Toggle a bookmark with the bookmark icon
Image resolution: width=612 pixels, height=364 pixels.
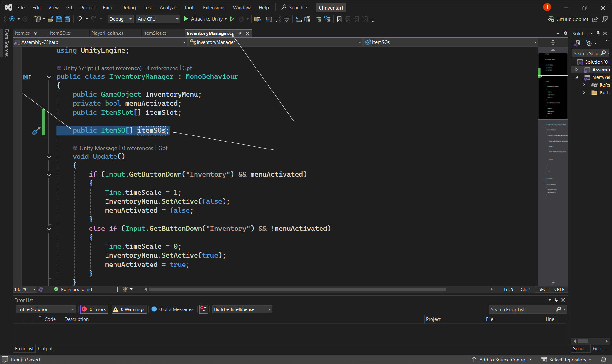coord(339,19)
